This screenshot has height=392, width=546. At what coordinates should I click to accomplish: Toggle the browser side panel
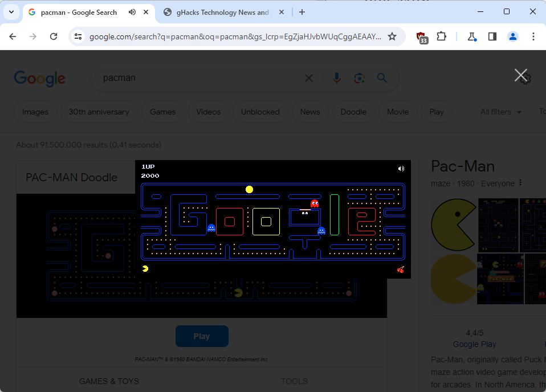click(492, 36)
